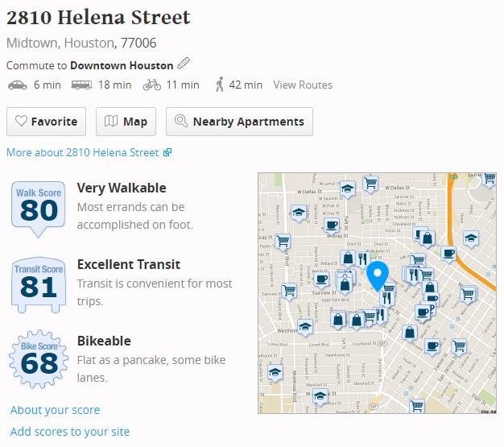
Task: Open Add scores to your site link
Action: pyautogui.click(x=70, y=432)
